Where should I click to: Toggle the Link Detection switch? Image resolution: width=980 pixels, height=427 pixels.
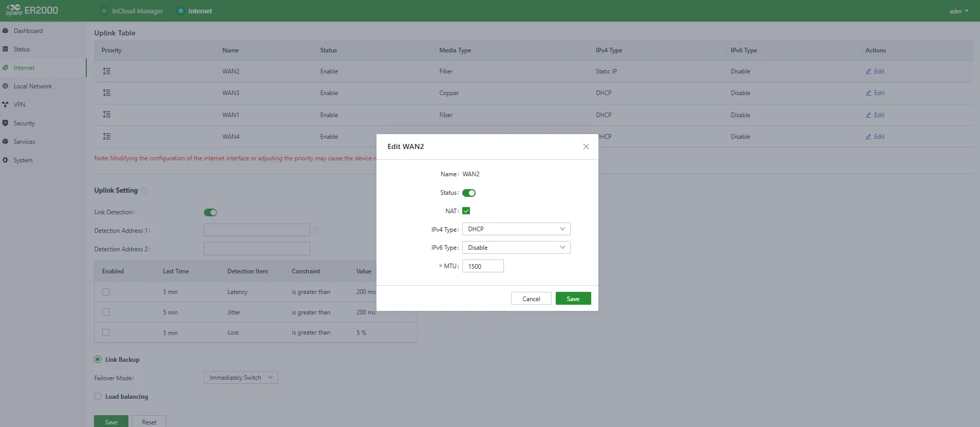211,213
